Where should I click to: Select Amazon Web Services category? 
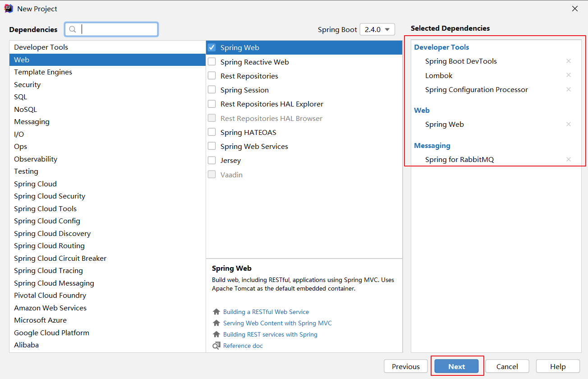(x=107, y=308)
